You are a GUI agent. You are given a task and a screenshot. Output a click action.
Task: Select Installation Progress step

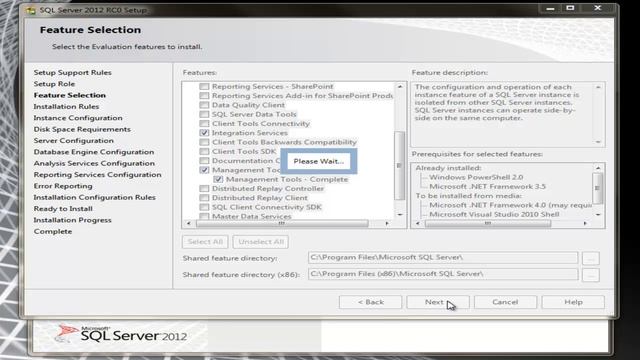coord(73,220)
